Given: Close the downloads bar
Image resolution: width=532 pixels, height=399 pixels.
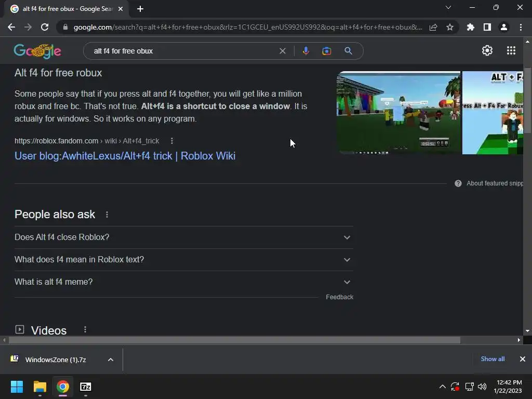Looking at the screenshot, I should tap(523, 359).
